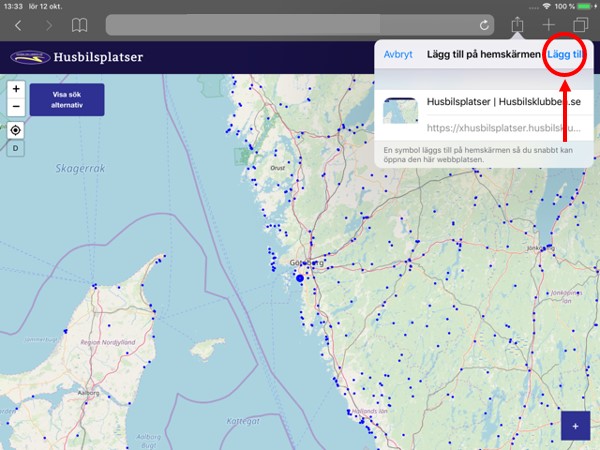The image size is (600, 450).
Task: Click Visa sök alternativ button
Action: coord(67,99)
